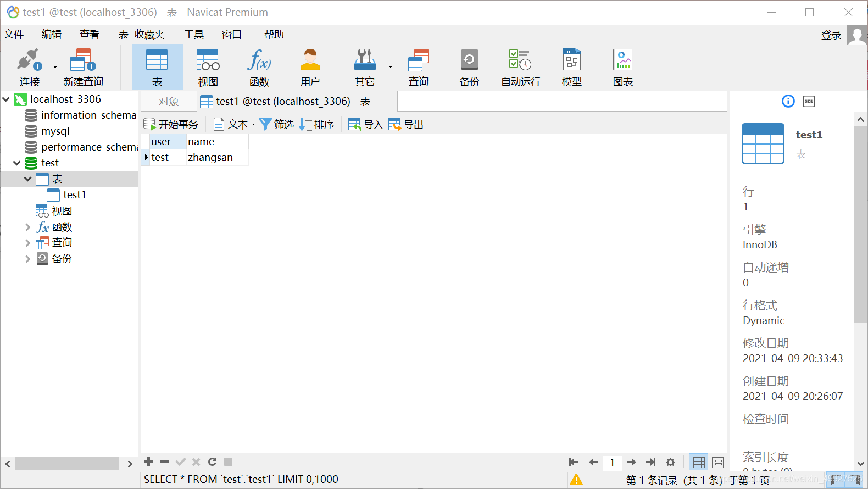Click the warning icon in status bar

click(576, 480)
